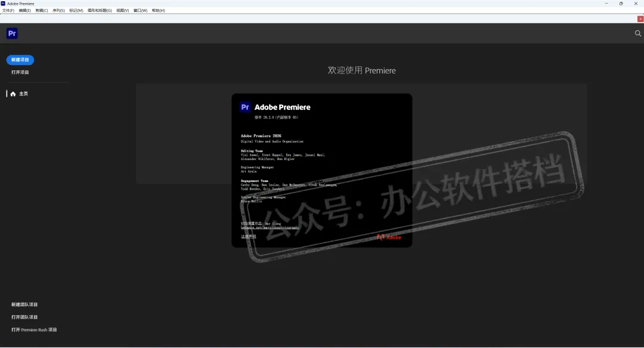
Task: Restore down the Adobe Premiere window
Action: 621,4
